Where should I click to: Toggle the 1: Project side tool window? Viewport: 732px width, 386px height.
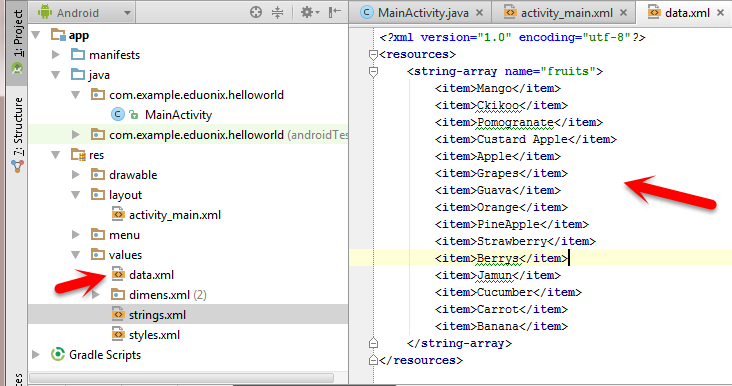[x=17, y=43]
